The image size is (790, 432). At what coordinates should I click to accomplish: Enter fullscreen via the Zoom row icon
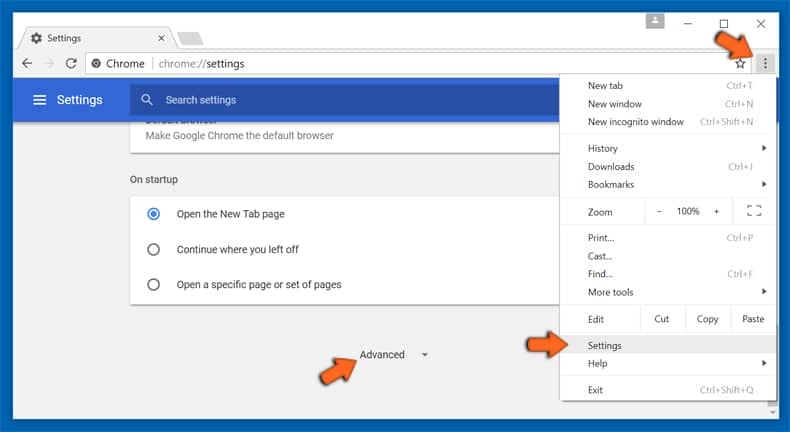point(754,211)
